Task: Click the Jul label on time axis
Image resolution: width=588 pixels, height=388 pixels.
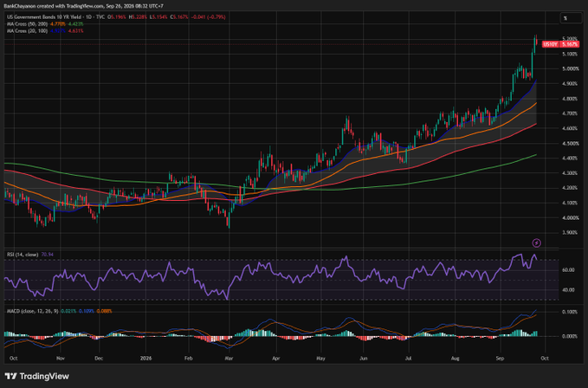Action: click(x=409, y=359)
